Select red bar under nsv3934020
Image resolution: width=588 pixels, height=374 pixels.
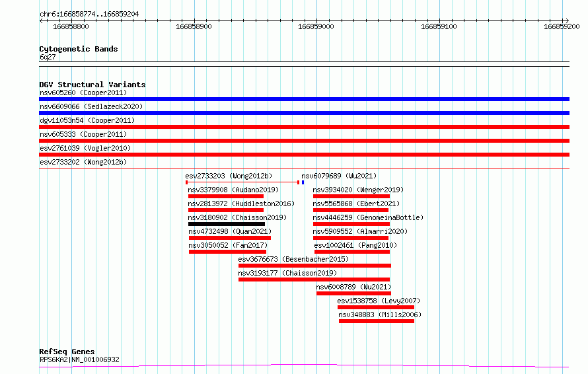point(351,196)
